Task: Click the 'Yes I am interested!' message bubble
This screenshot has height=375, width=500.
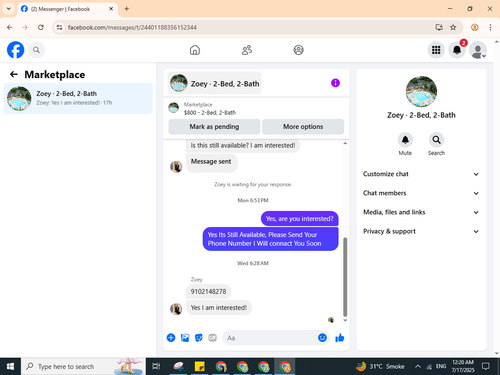Action: (219, 307)
